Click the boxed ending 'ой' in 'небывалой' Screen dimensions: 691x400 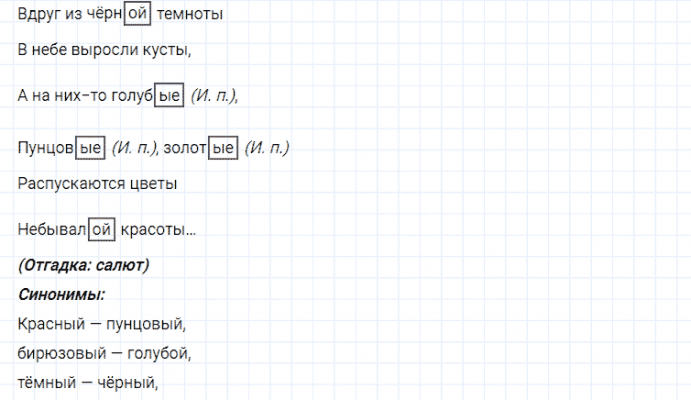pyautogui.click(x=102, y=230)
